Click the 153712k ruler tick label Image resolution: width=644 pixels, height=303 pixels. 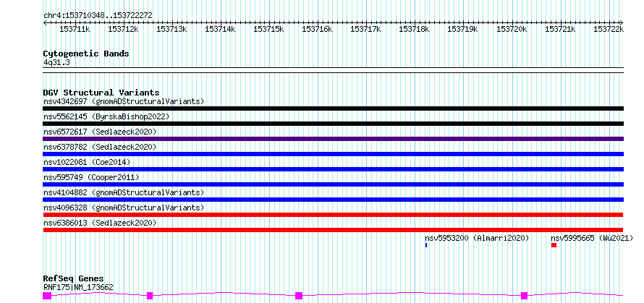click(x=123, y=29)
